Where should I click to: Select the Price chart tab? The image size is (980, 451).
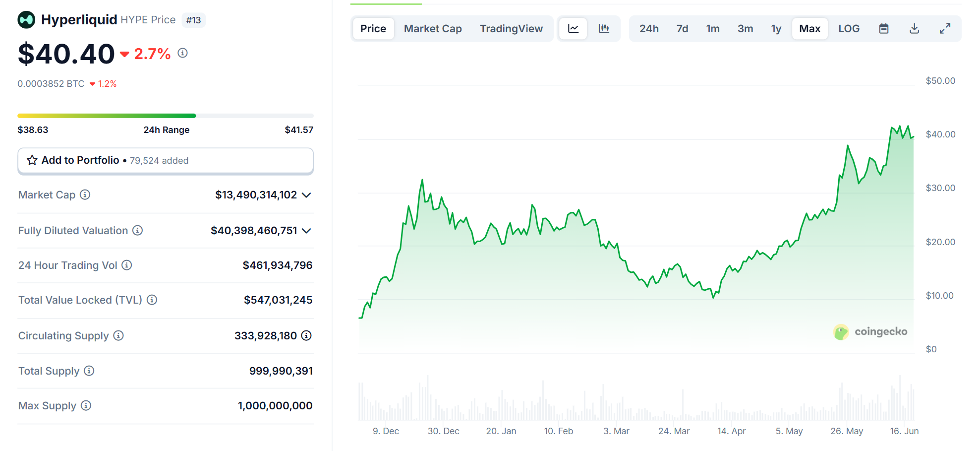[x=373, y=29]
